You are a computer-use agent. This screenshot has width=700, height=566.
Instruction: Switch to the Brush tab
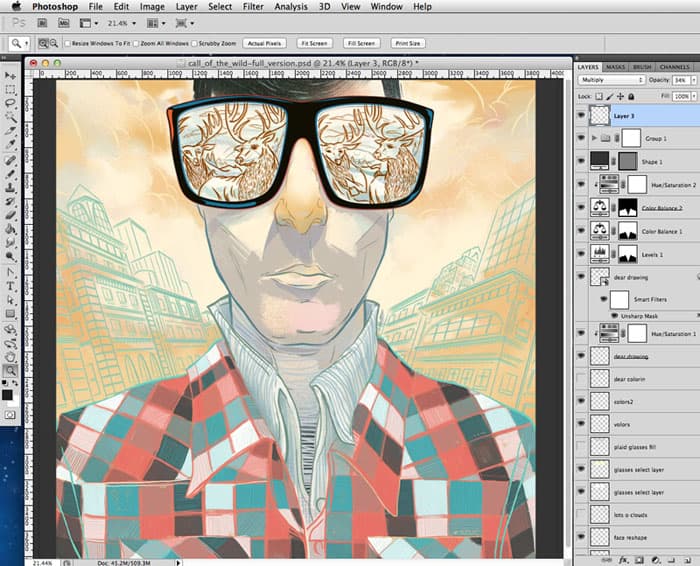[642, 67]
